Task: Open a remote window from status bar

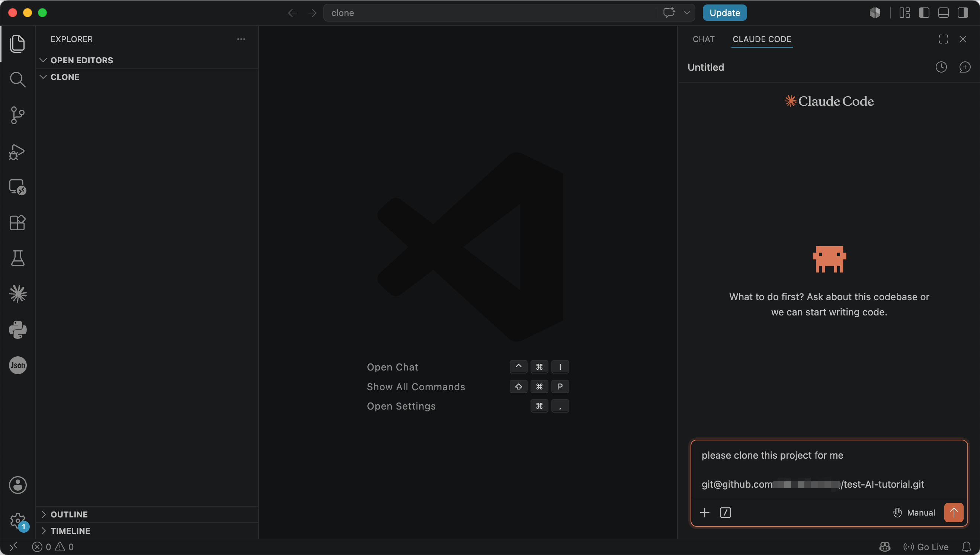Action: (13, 547)
